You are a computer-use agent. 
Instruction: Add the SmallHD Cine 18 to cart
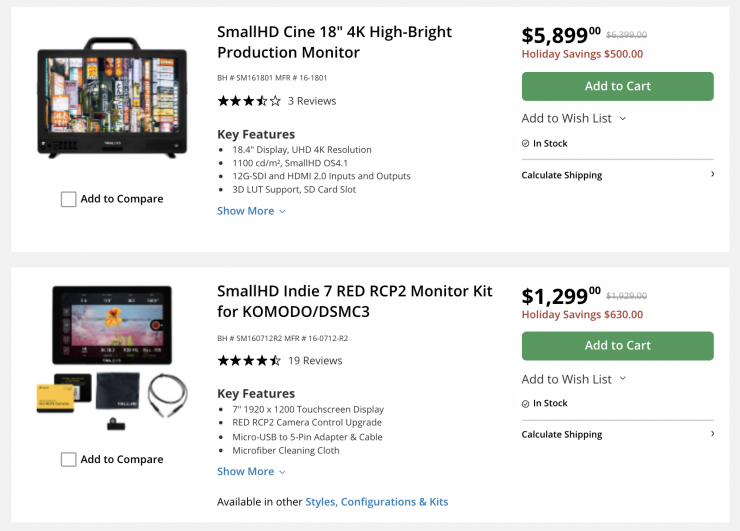pyautogui.click(x=617, y=86)
